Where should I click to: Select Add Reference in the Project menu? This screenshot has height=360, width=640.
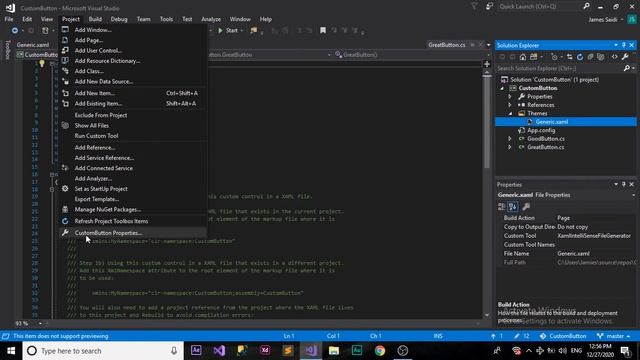coord(133,147)
